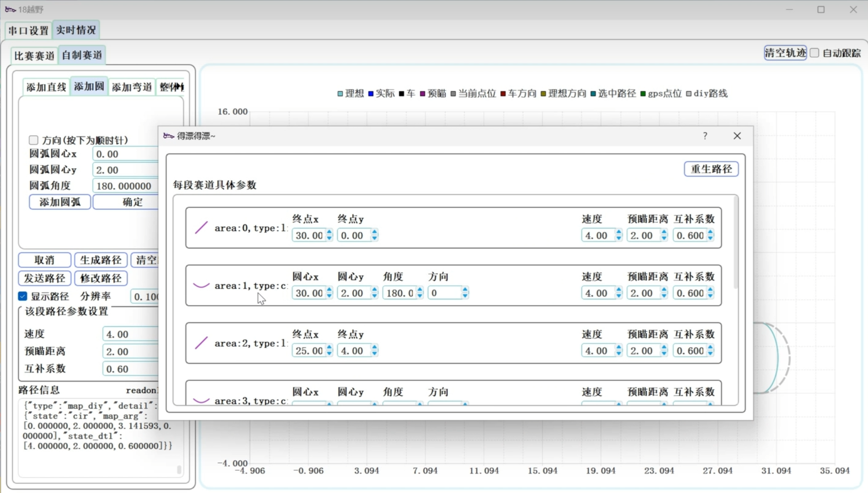Select 添加弯道 tab
This screenshot has height=493, width=868.
point(132,87)
